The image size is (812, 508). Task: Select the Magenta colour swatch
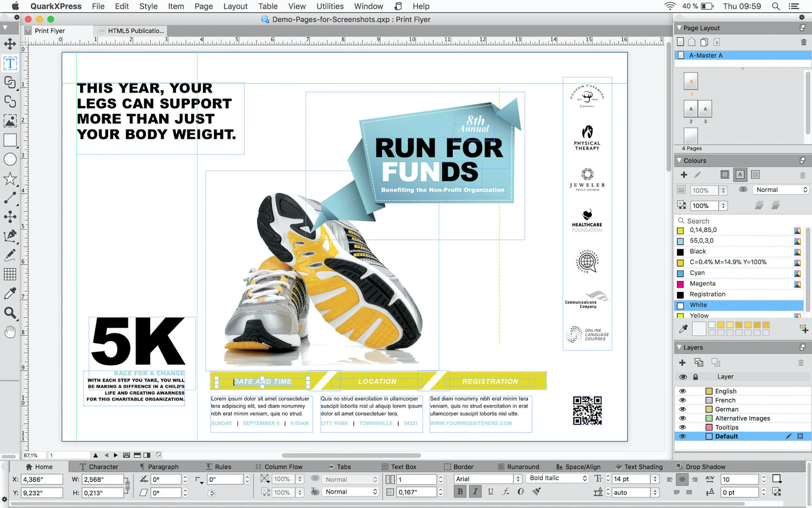coord(702,283)
